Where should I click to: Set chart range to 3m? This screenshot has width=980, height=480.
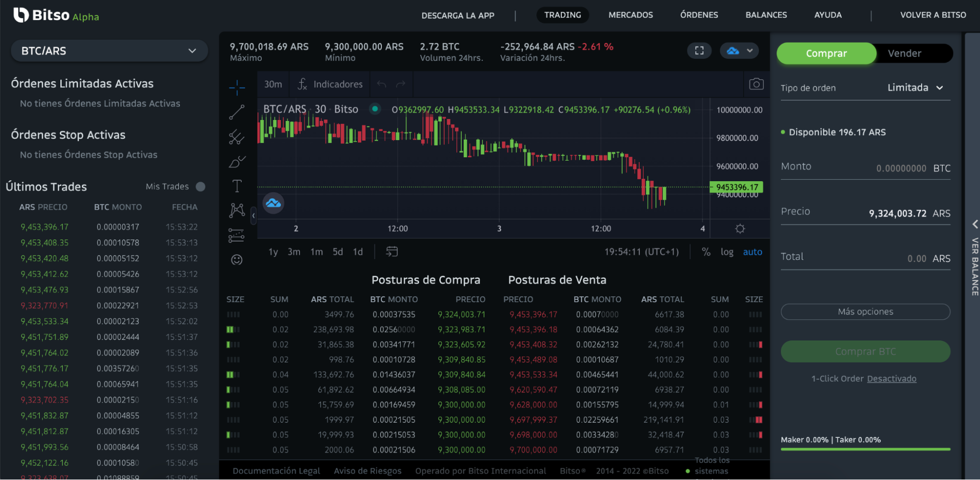(x=294, y=252)
